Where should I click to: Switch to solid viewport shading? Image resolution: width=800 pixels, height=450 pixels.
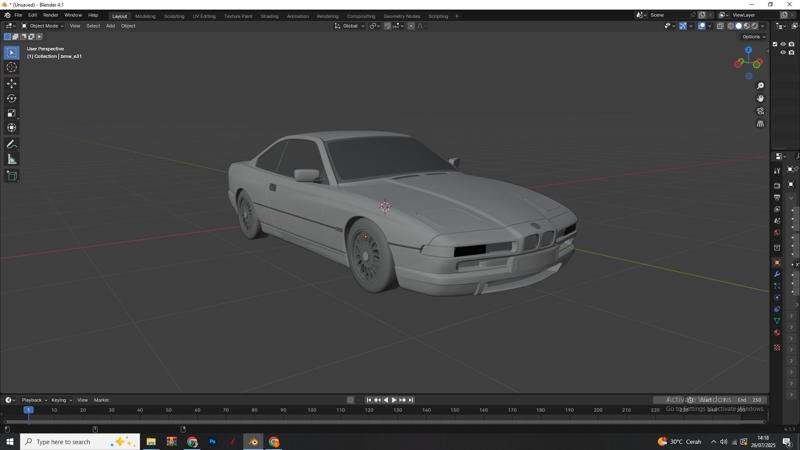pyautogui.click(x=738, y=26)
